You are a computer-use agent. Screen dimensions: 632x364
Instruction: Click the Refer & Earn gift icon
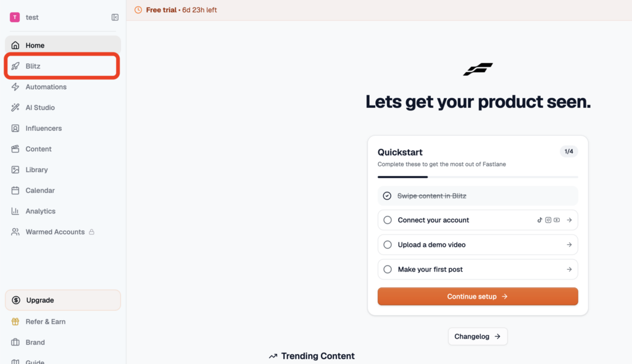pos(15,321)
